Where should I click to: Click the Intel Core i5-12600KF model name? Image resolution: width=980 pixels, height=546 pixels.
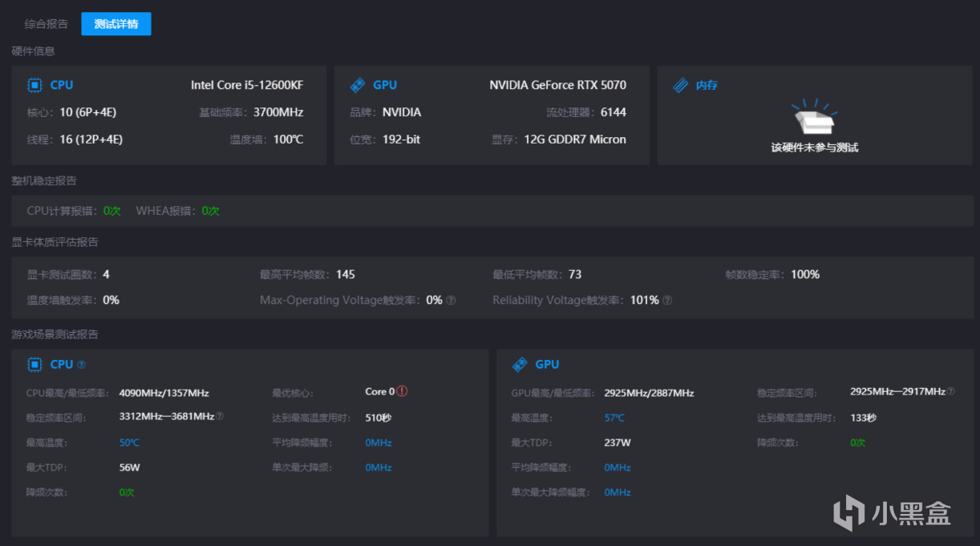(247, 85)
